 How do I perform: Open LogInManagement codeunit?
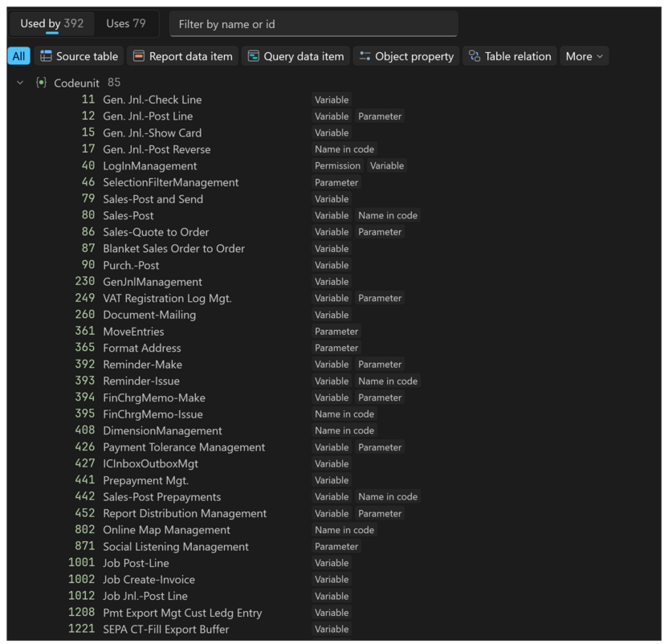tap(150, 166)
